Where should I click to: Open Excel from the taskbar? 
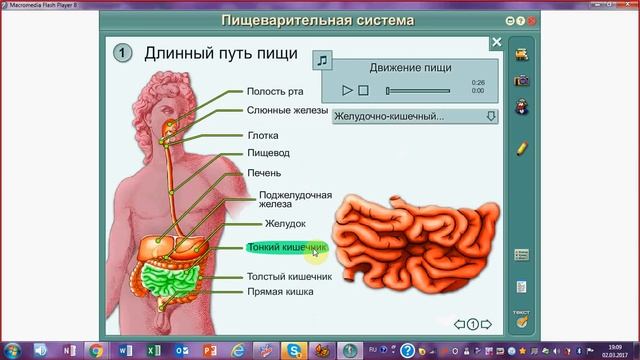point(153,351)
